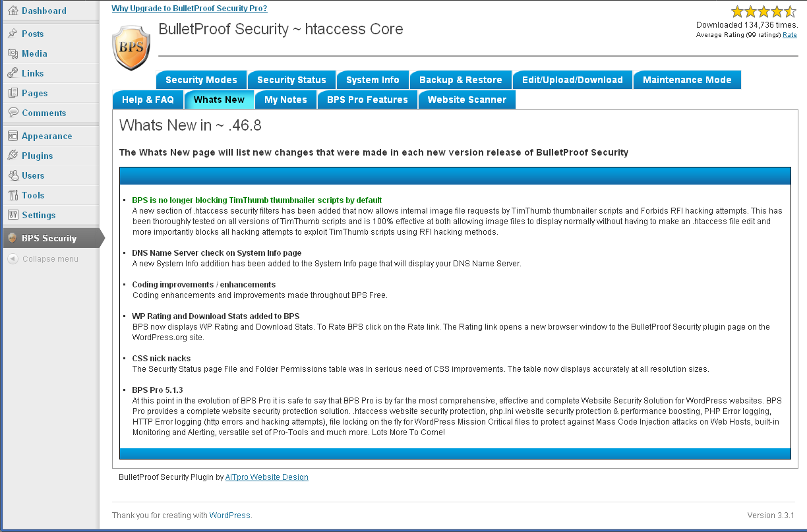Image resolution: width=807 pixels, height=532 pixels.
Task: Click Why Upgrade to BulletProof Security Pro link
Action: pos(189,9)
